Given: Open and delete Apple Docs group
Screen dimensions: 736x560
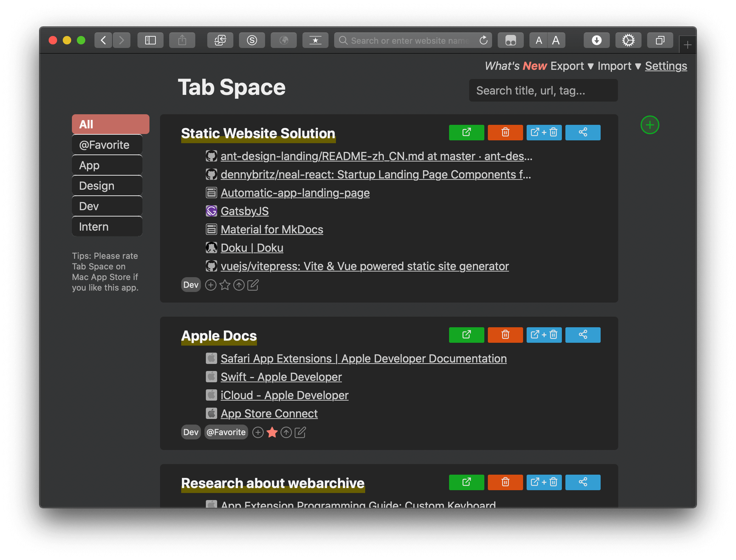Looking at the screenshot, I should pyautogui.click(x=544, y=335).
